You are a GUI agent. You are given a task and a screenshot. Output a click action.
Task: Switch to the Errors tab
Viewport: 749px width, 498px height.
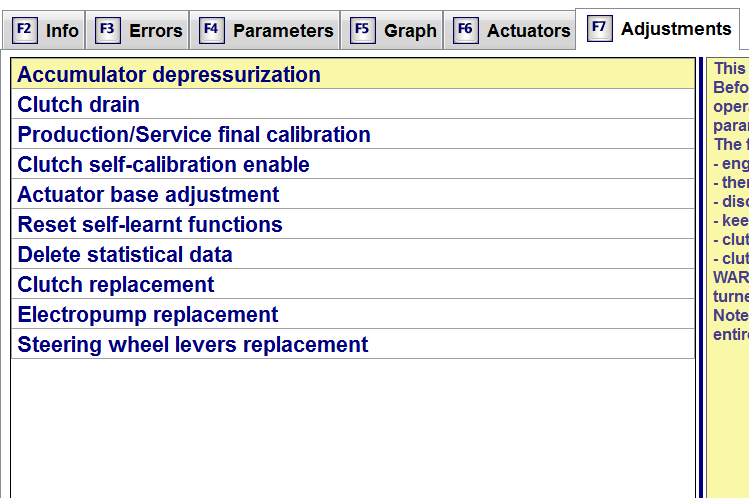click(138, 30)
